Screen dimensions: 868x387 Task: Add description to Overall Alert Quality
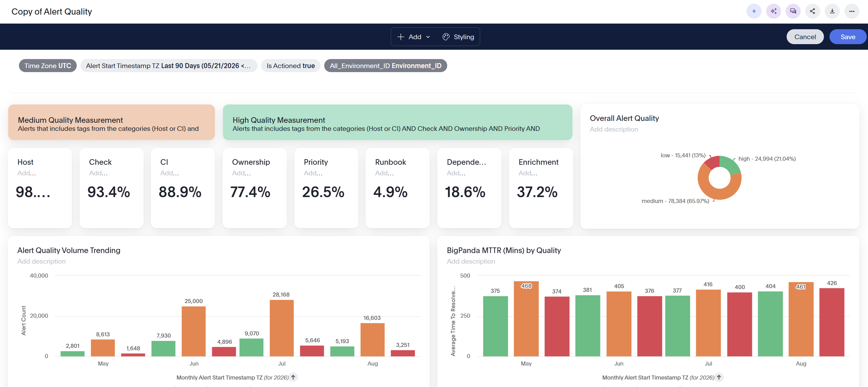click(x=614, y=129)
